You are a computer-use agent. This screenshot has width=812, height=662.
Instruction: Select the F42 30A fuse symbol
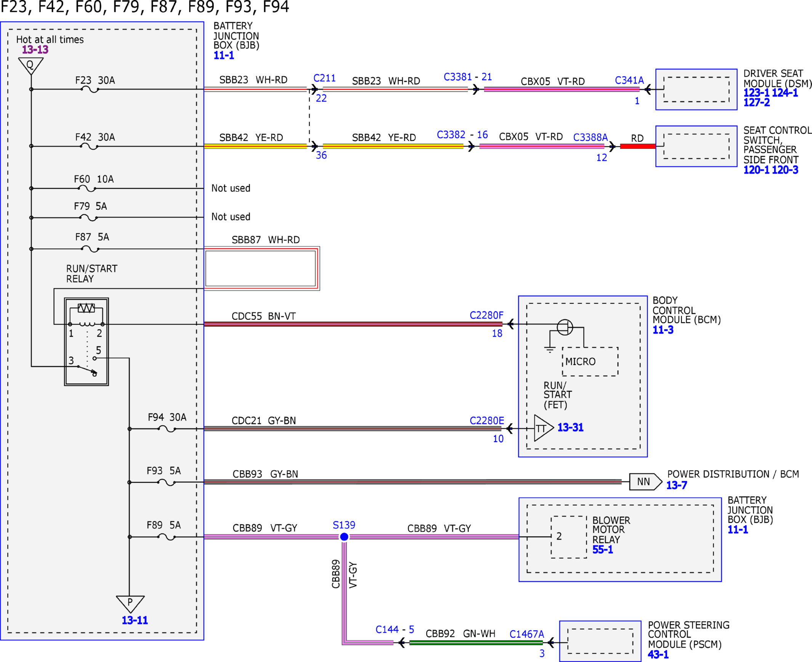[90, 146]
